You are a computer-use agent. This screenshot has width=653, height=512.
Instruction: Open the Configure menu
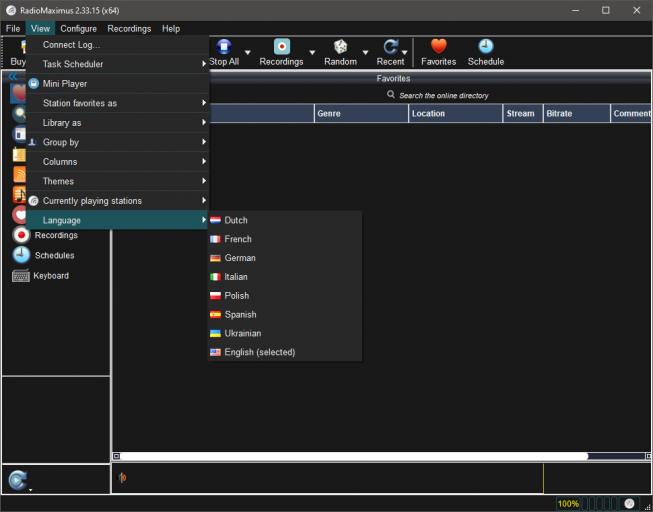(78, 28)
